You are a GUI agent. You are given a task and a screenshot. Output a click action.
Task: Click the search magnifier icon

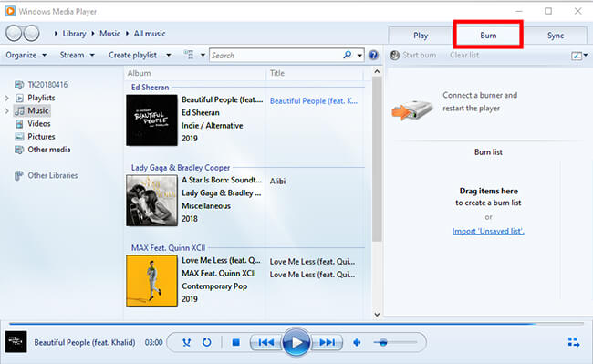tap(348, 55)
